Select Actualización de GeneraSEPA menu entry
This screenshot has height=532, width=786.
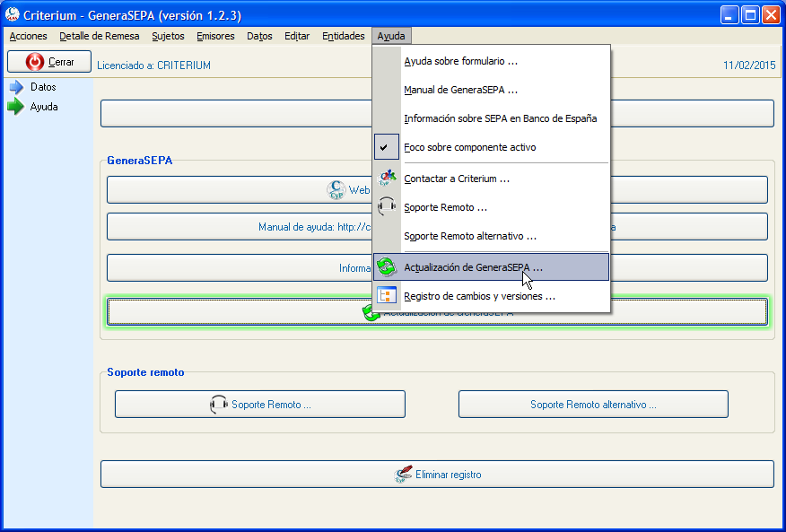(492, 267)
